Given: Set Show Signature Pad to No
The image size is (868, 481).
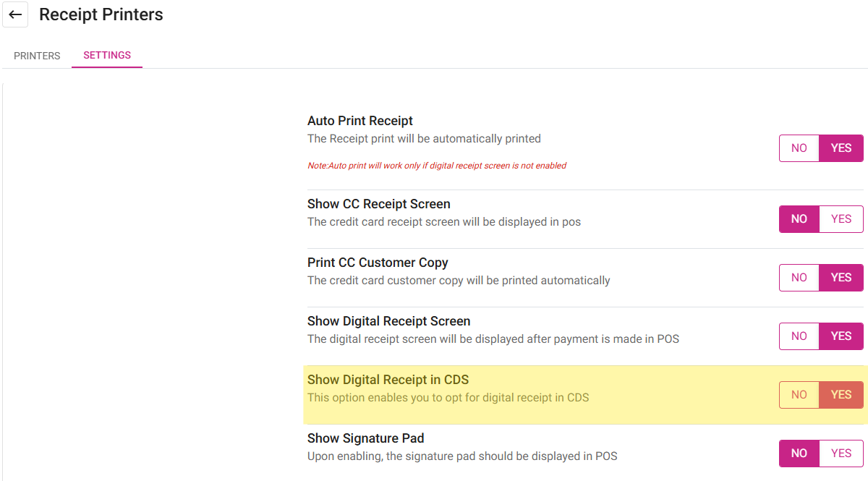Looking at the screenshot, I should (799, 454).
